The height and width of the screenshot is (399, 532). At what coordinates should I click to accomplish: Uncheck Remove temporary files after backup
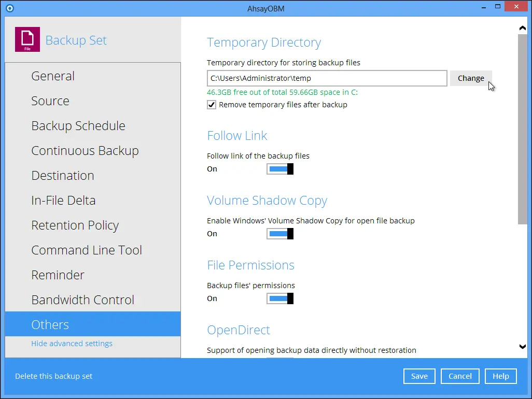[211, 104]
